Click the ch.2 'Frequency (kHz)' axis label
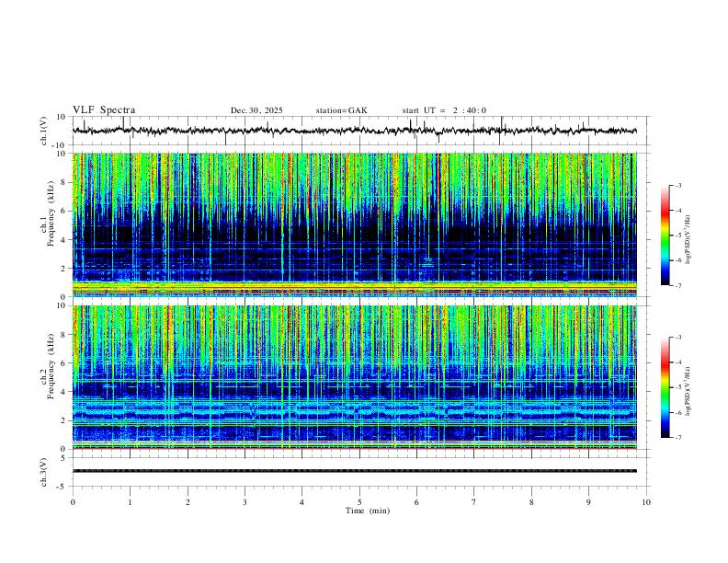728x563 pixels. click(51, 365)
